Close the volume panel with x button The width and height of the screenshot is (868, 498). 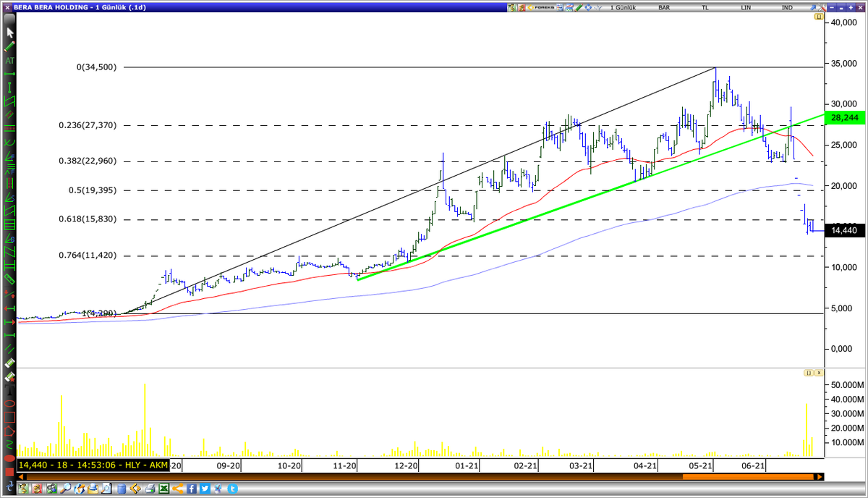pyautogui.click(x=819, y=372)
